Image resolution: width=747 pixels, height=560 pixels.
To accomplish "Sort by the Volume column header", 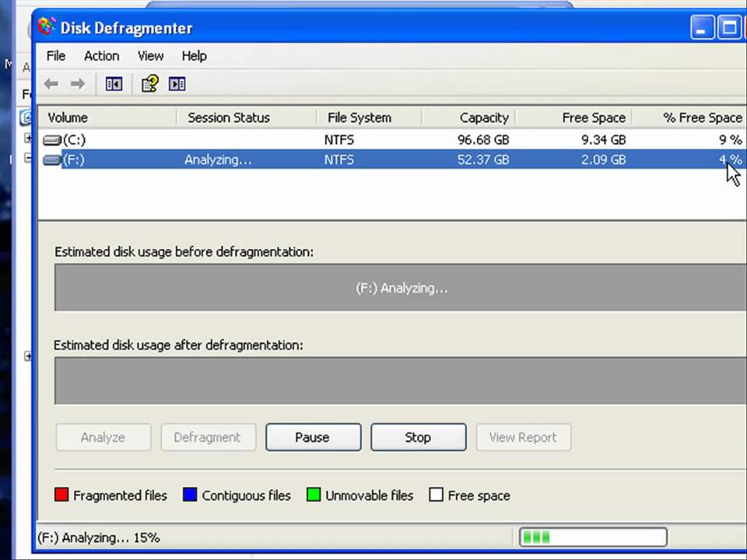I will (107, 117).
